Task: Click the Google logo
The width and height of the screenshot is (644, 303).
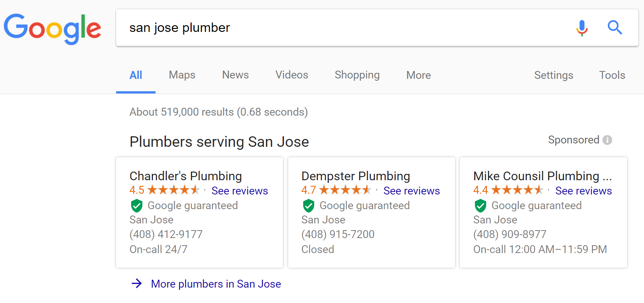Action: pos(52,28)
